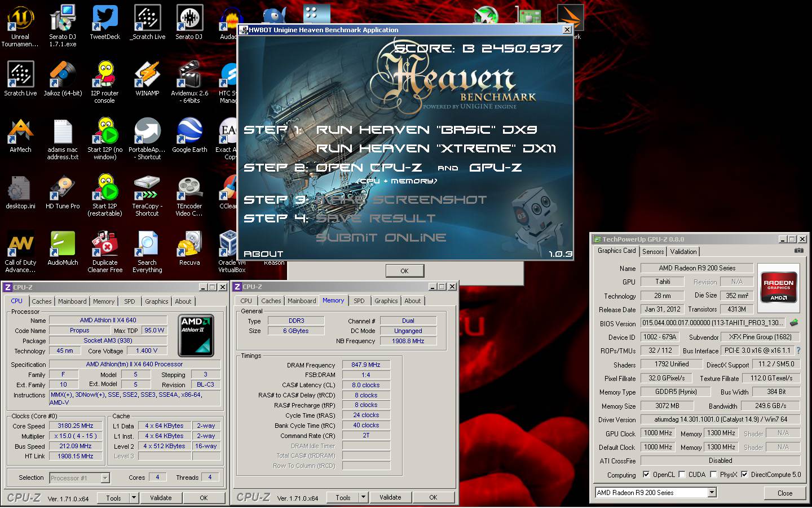Launch Call of Duty Advanced Warfare icon
This screenshot has width=812, height=508.
(20, 251)
